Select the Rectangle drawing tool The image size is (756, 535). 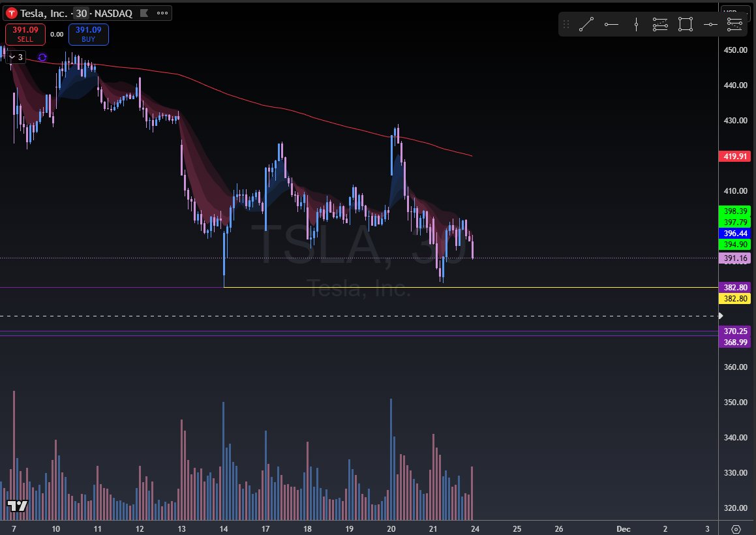click(x=684, y=24)
